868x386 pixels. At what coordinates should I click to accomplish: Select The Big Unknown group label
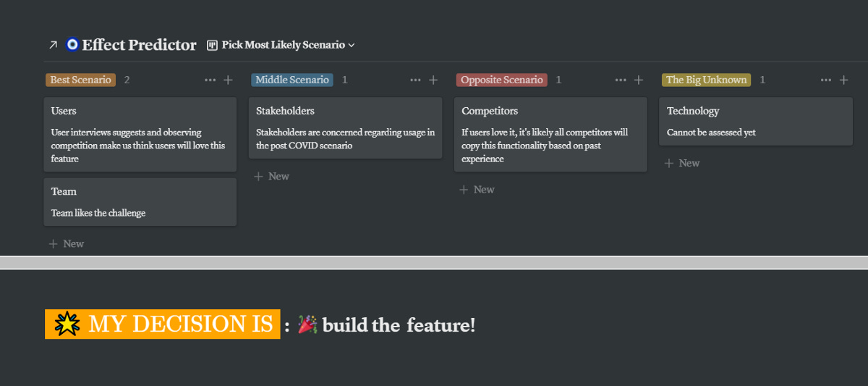point(706,80)
